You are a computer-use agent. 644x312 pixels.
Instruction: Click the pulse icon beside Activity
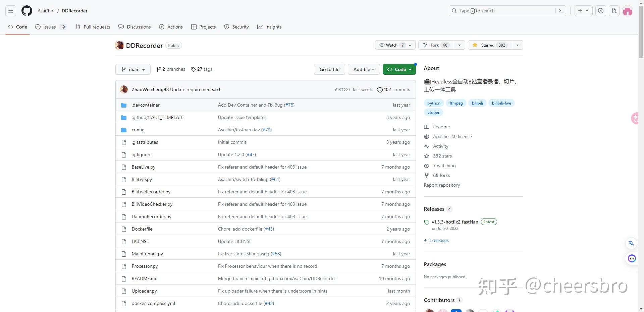pyautogui.click(x=427, y=146)
